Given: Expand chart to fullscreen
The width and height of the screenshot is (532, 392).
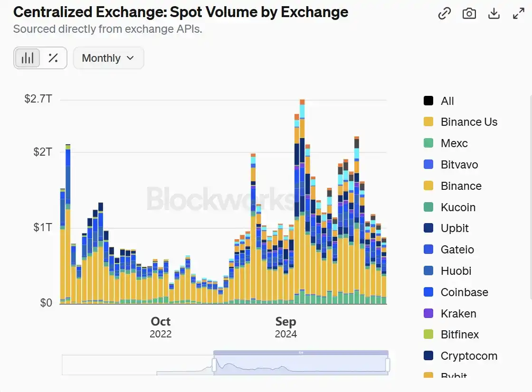Looking at the screenshot, I should pos(519,14).
